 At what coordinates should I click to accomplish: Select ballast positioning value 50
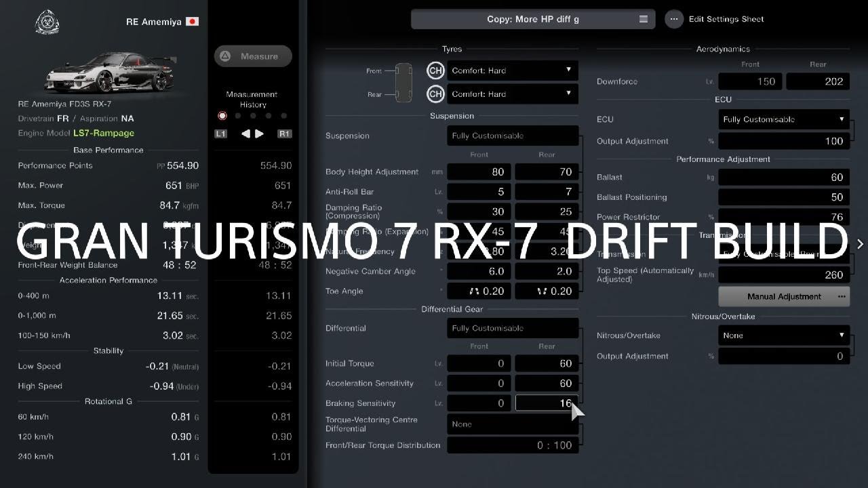click(x=784, y=197)
